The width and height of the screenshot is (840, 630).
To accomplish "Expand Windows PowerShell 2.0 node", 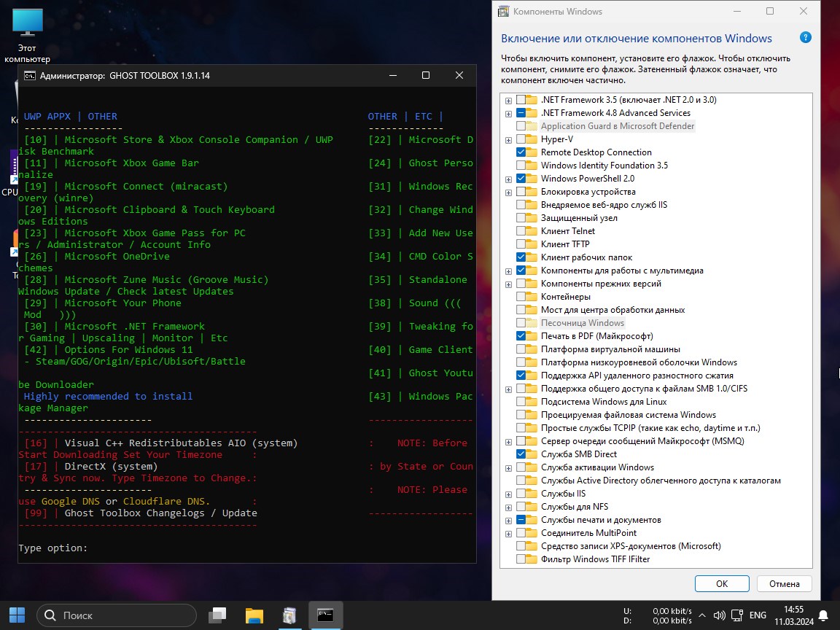I will [x=508, y=179].
